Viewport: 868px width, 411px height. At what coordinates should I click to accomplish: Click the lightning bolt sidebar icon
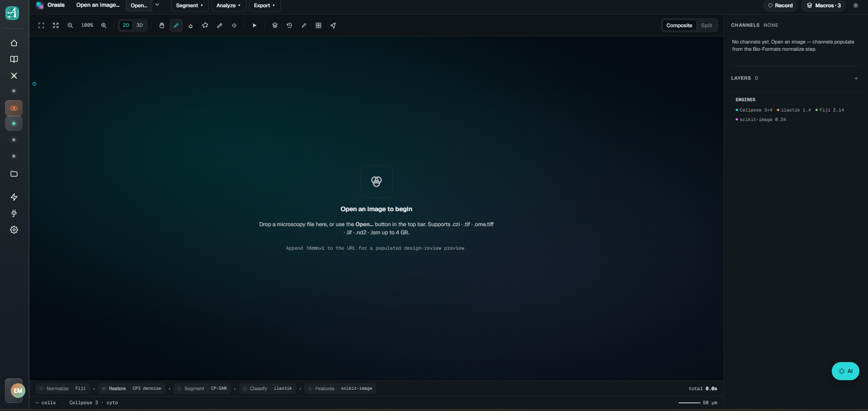tap(14, 197)
